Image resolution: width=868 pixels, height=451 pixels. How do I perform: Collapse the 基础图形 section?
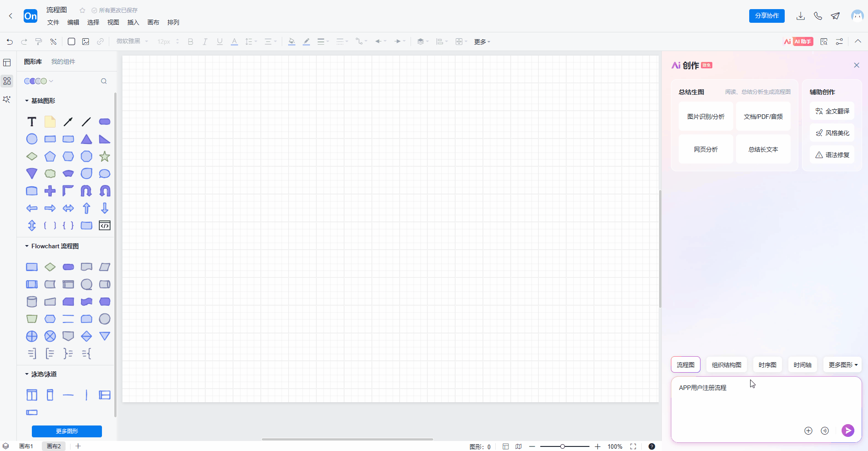coord(27,101)
